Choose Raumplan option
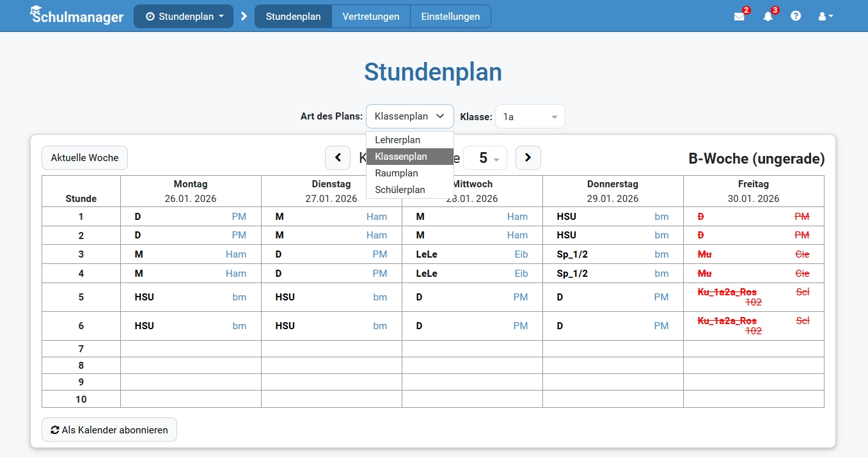This screenshot has height=457, width=868. coord(397,173)
